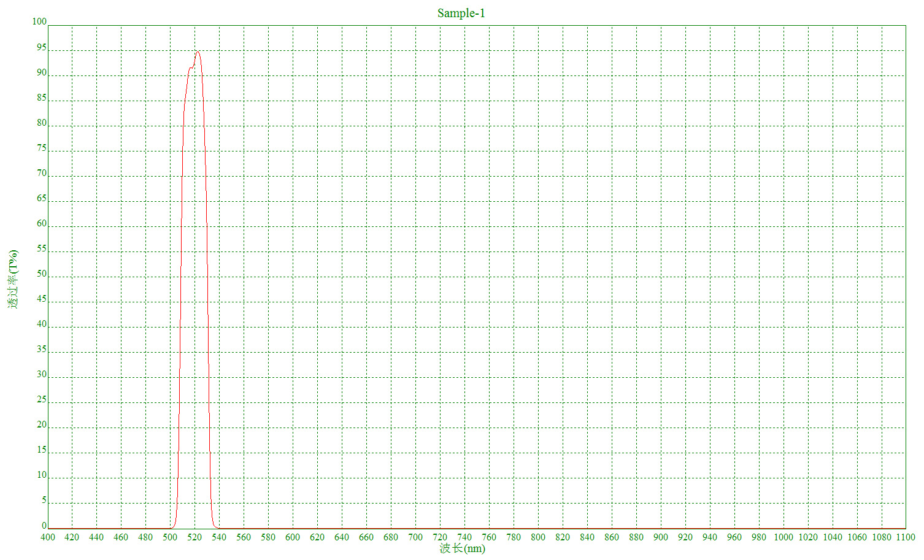This screenshot has height=560, width=924.
Task: Select the 15 transmittance tick label
Action: pos(42,450)
